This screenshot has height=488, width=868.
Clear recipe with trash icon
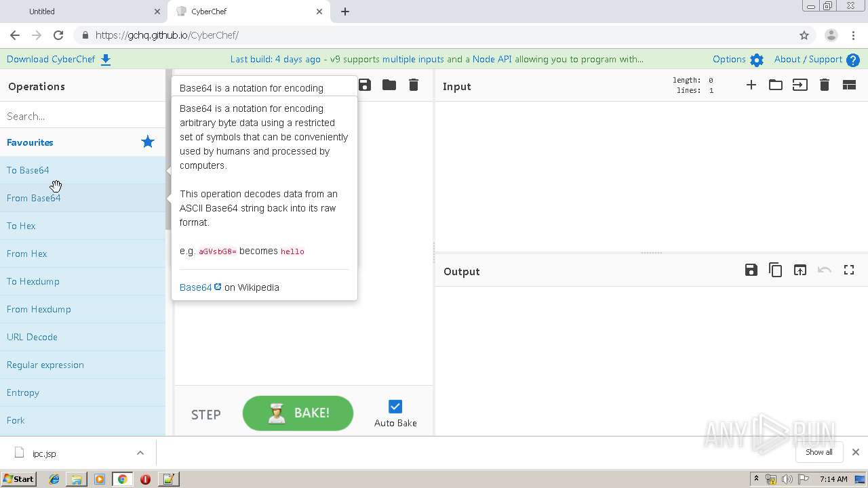point(414,85)
